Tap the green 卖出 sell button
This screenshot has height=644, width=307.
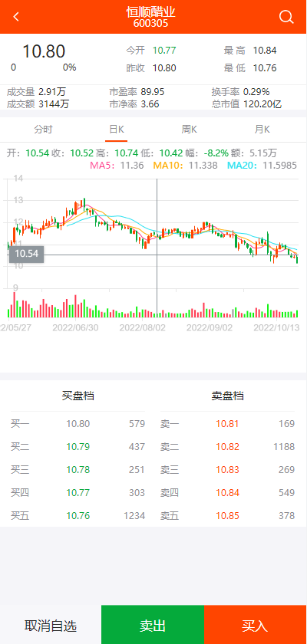click(153, 625)
